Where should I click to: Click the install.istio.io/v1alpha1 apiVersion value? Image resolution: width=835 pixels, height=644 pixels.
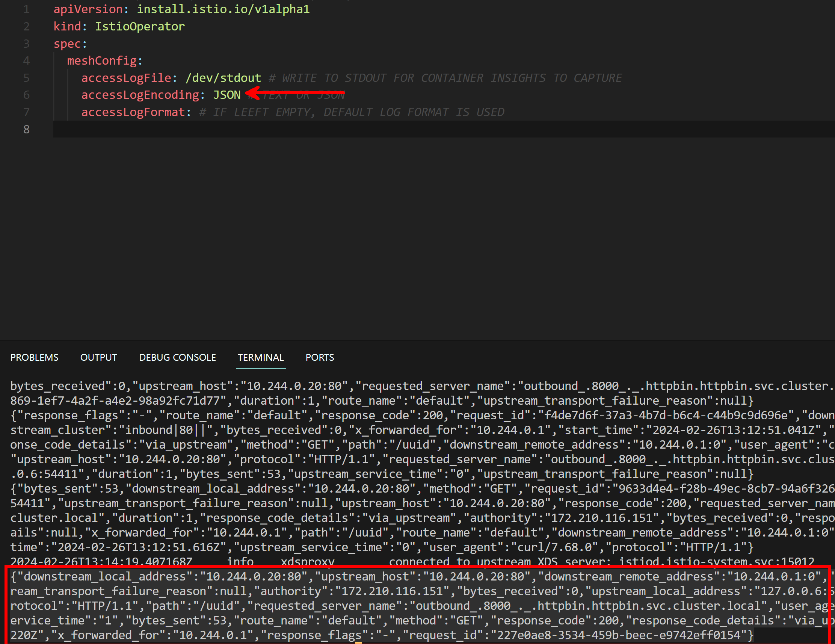tap(223, 9)
